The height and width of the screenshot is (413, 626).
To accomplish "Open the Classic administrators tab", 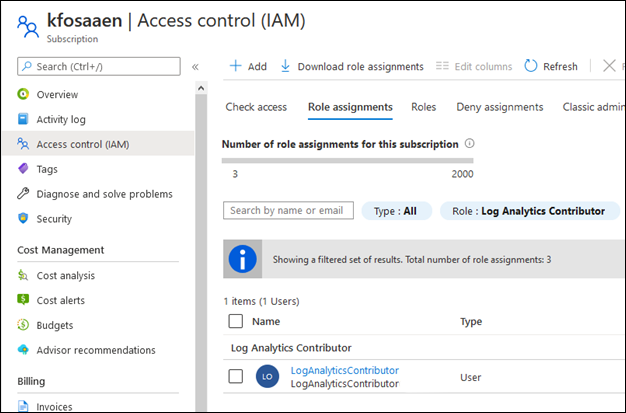I will (x=593, y=107).
